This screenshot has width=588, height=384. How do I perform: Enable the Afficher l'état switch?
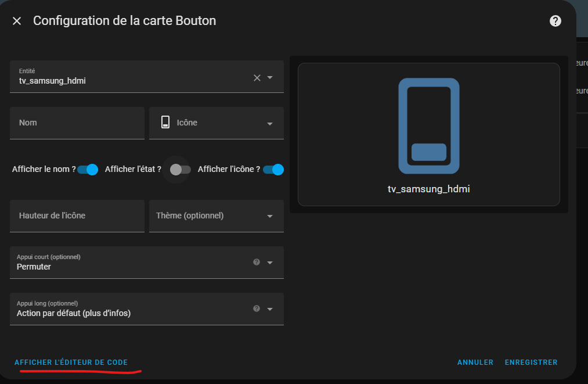pos(181,170)
